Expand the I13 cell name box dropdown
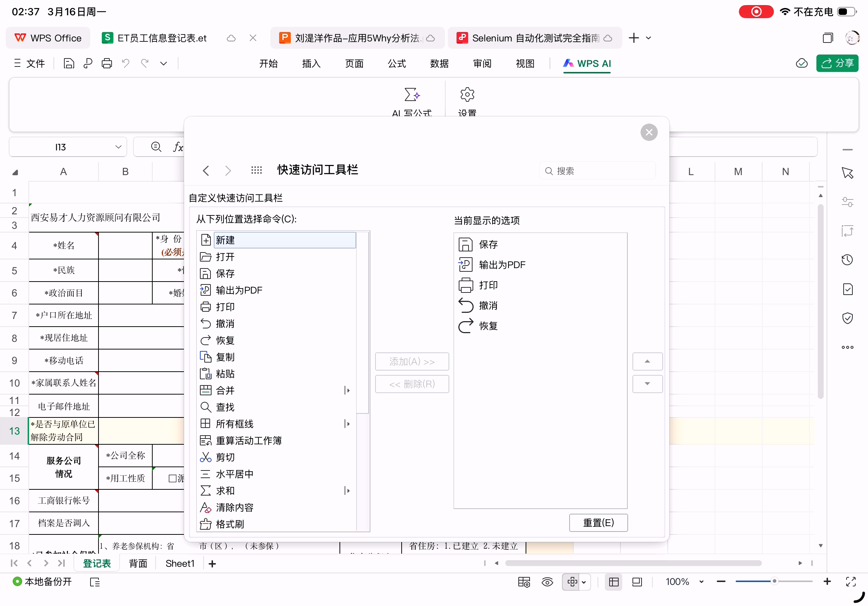Image resolution: width=868 pixels, height=606 pixels. pos(118,147)
